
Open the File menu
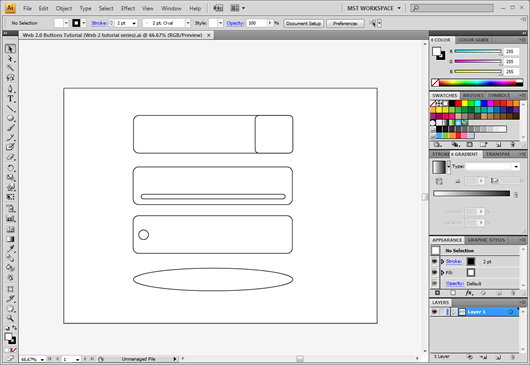click(x=27, y=8)
